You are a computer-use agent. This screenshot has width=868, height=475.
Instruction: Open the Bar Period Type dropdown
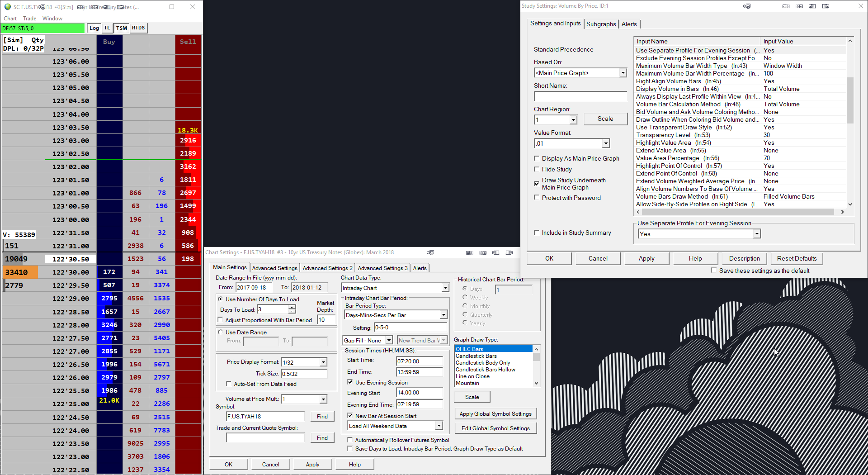coord(443,315)
